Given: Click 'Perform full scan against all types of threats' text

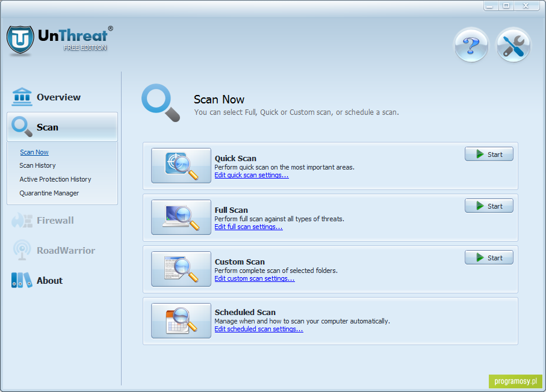Looking at the screenshot, I should click(x=279, y=219).
